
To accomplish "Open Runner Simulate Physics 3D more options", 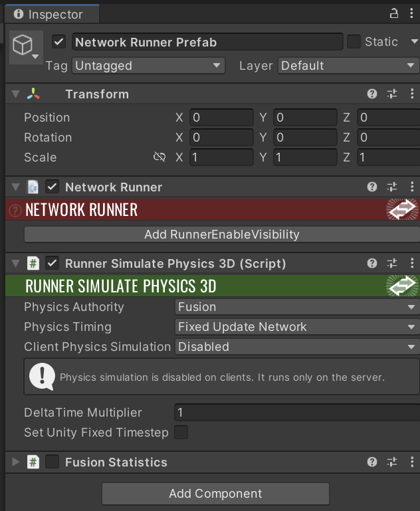I will [412, 263].
